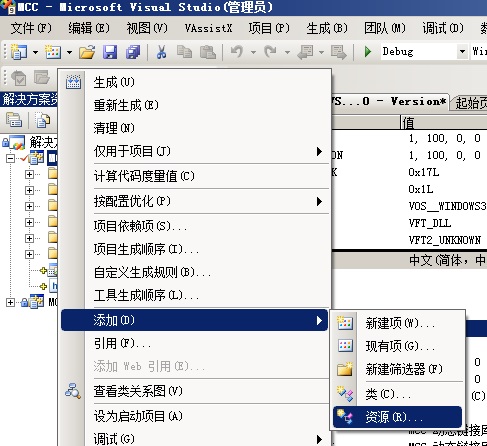Open the Redo history dropdown arrow

tap(287, 52)
